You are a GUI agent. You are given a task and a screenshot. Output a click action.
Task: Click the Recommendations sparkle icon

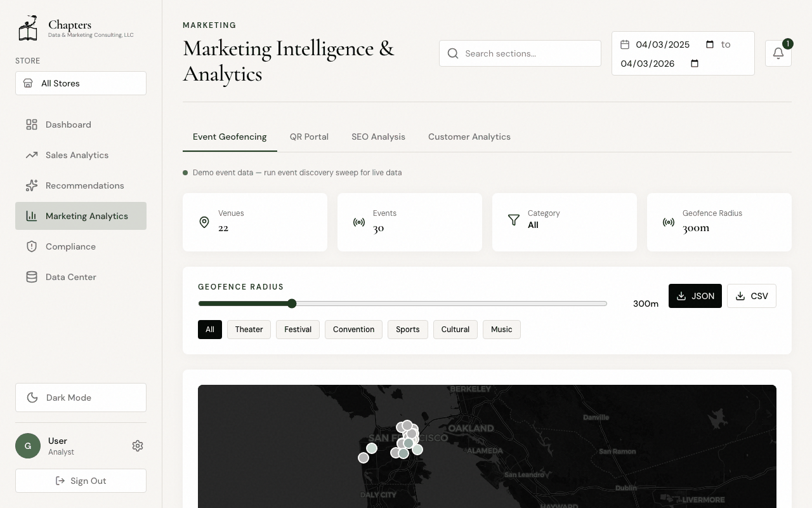click(x=31, y=185)
